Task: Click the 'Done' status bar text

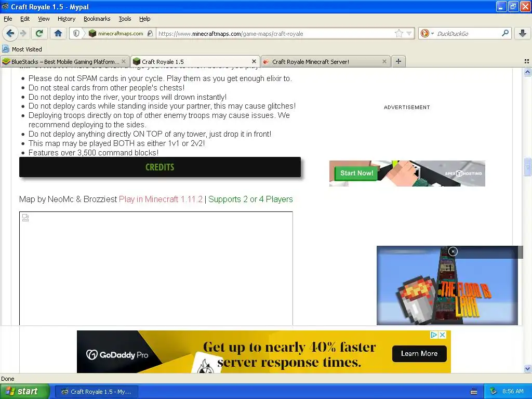Action: point(7,379)
